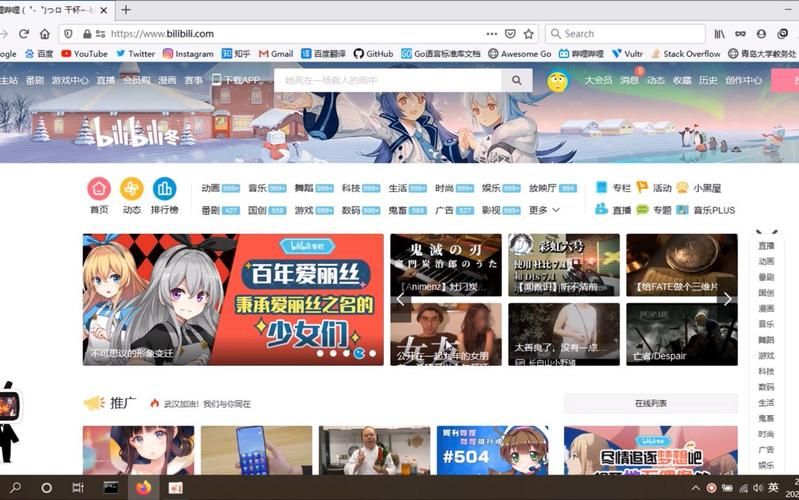Go to the Firefox home page icon
Image resolution: width=799 pixels, height=500 pixels.
pyautogui.click(x=45, y=34)
